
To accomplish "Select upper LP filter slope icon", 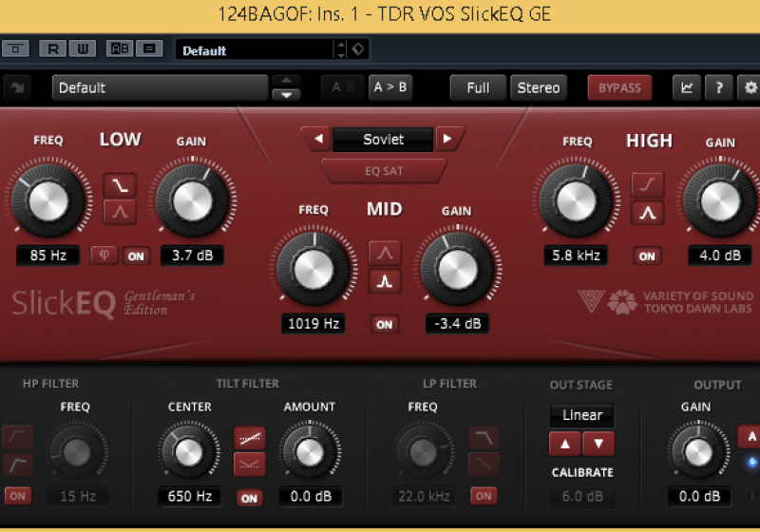I will (484, 439).
